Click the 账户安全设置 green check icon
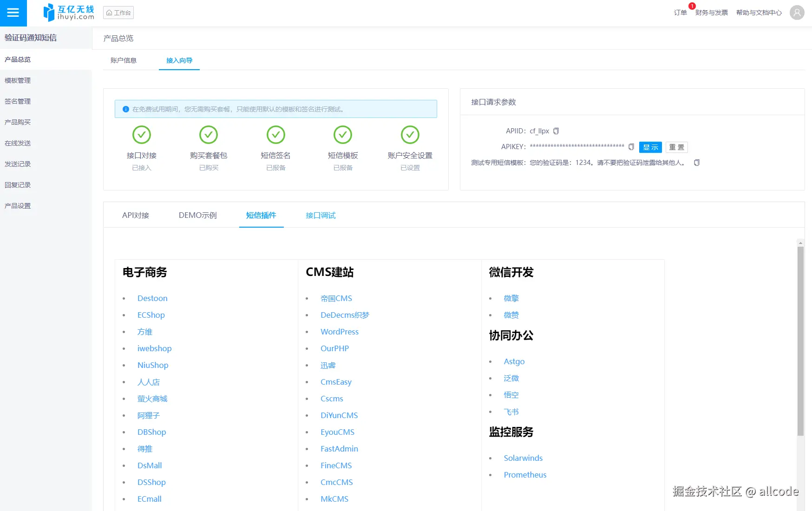 (x=410, y=135)
